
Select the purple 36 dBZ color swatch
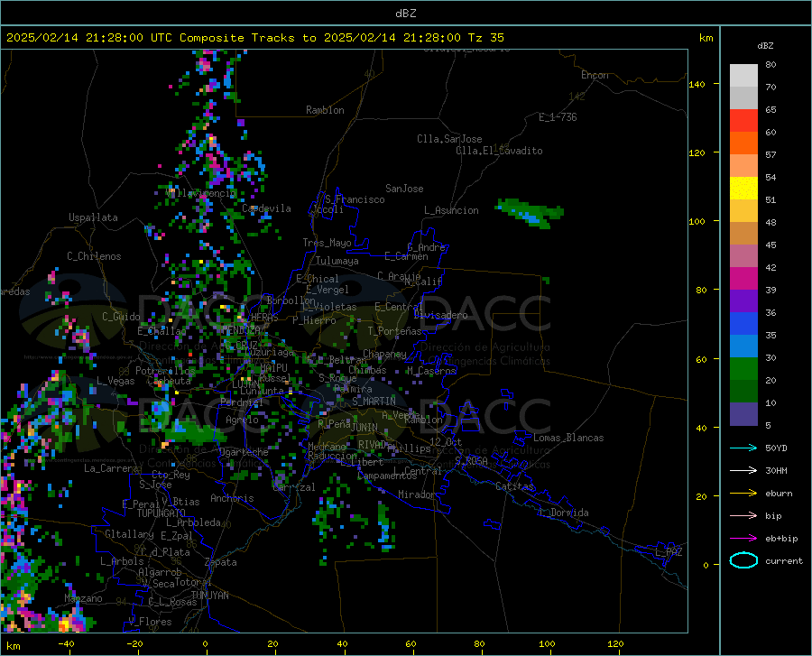(743, 300)
